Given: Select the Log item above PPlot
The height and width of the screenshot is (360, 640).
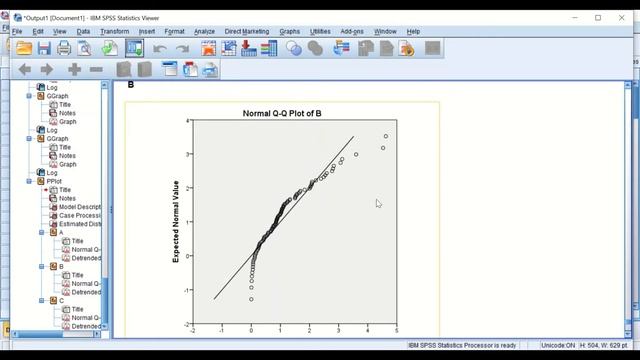Looking at the screenshot, I should [x=47, y=173].
